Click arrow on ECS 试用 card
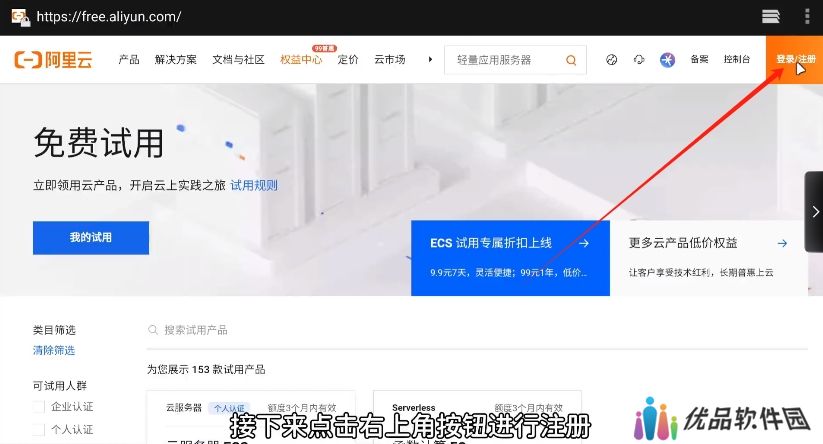 tap(584, 244)
